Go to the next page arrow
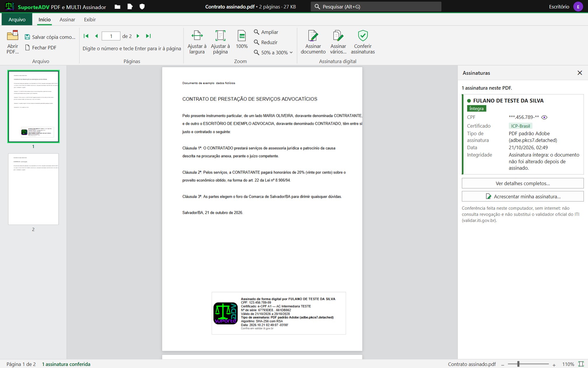Screen dimensions: 588x368 pos(138,36)
